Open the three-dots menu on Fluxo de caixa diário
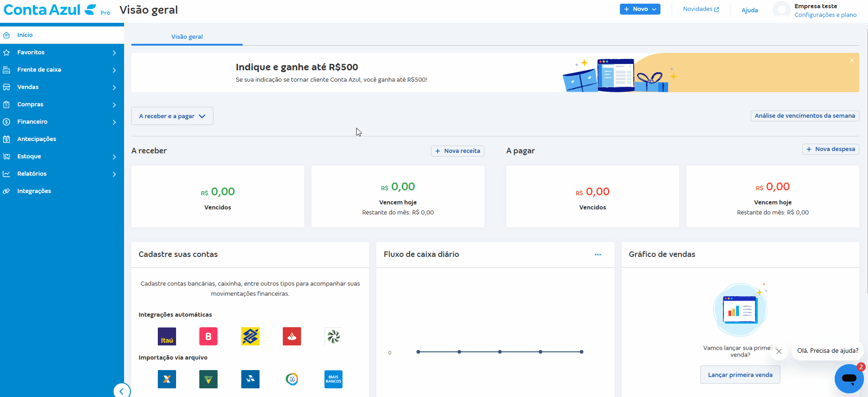868x397 pixels. [598, 255]
